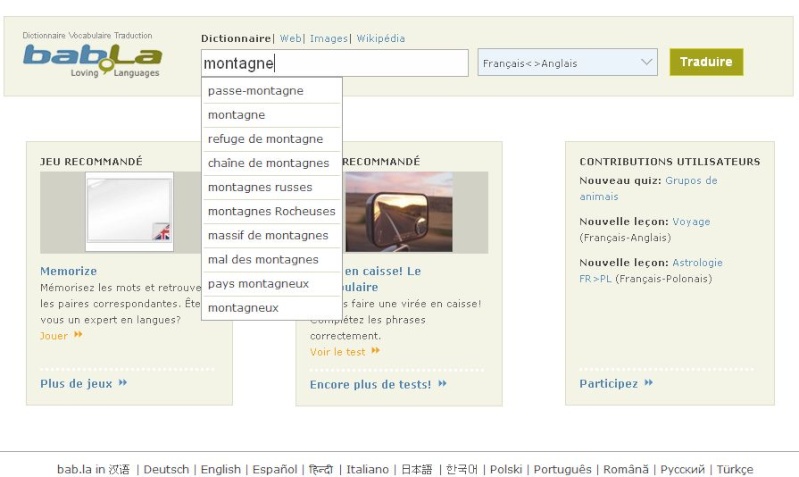Choose suggestion chaîne de montagnes

pyautogui.click(x=272, y=163)
